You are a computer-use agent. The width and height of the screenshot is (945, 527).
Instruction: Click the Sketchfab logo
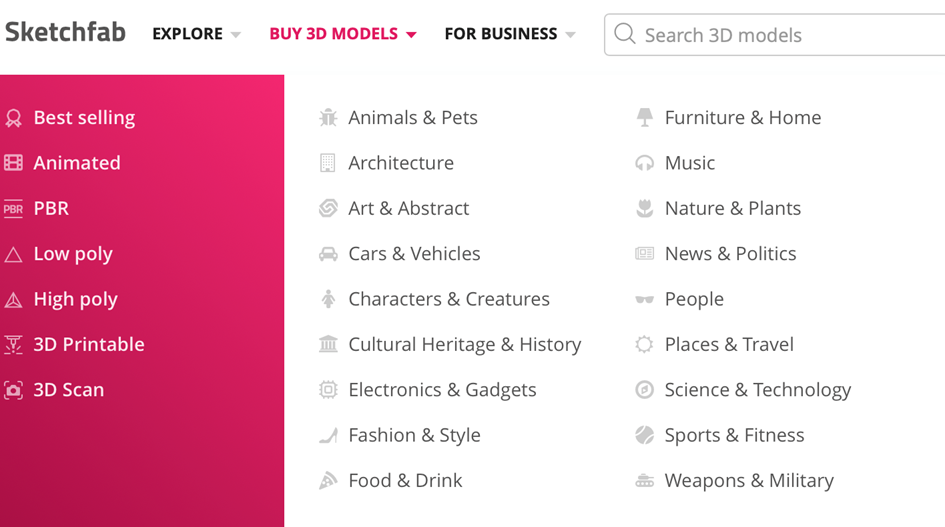[65, 32]
